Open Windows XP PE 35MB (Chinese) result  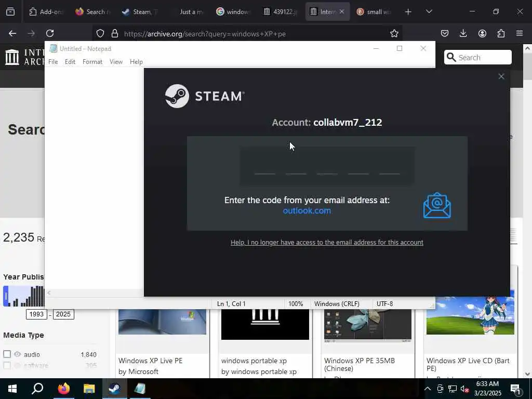point(360,364)
